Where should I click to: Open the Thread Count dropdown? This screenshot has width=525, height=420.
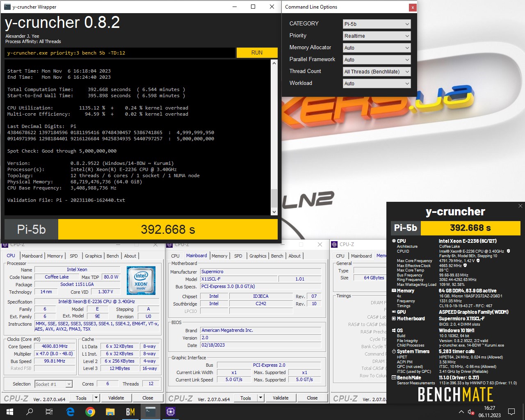377,71
